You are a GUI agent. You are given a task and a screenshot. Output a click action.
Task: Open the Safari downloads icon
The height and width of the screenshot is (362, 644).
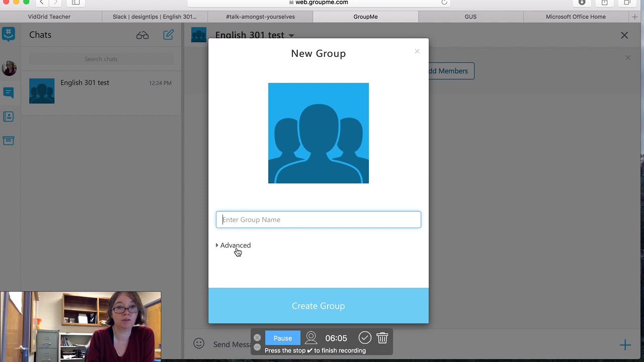tap(582, 3)
